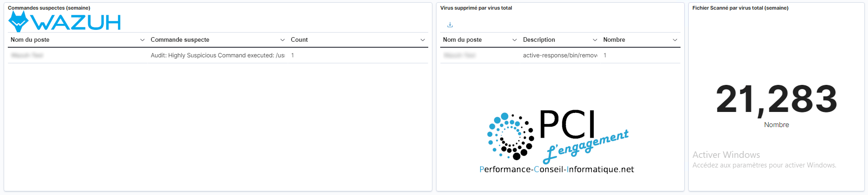Expand the Description column options chevron
The width and height of the screenshot is (868, 195).
(595, 40)
